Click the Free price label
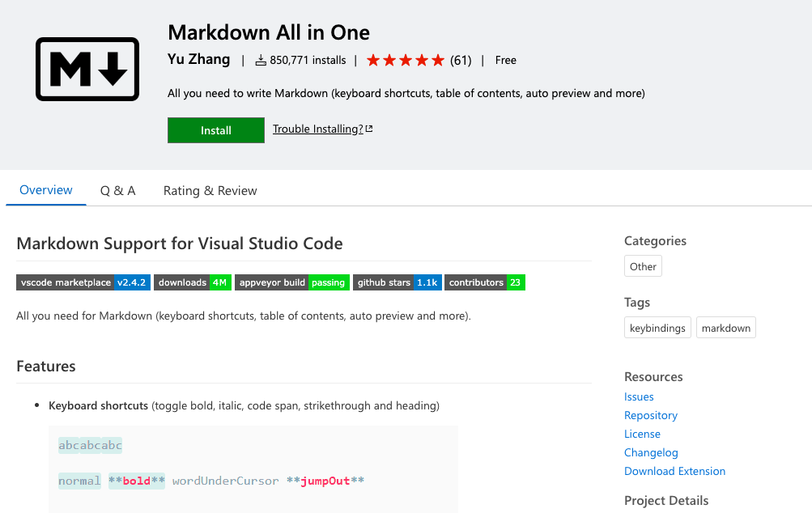This screenshot has width=812, height=513. pyautogui.click(x=505, y=61)
